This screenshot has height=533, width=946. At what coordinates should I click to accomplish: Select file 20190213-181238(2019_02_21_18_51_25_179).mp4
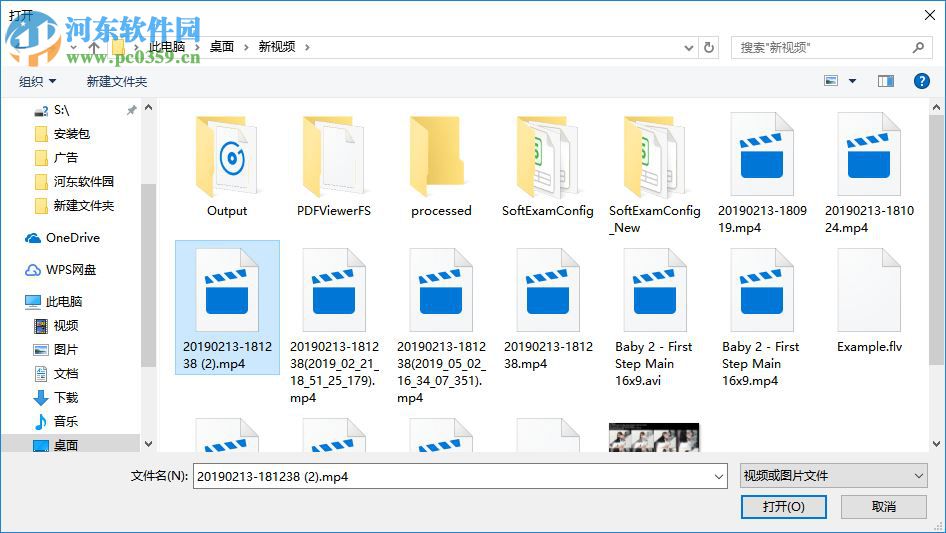tap(334, 326)
